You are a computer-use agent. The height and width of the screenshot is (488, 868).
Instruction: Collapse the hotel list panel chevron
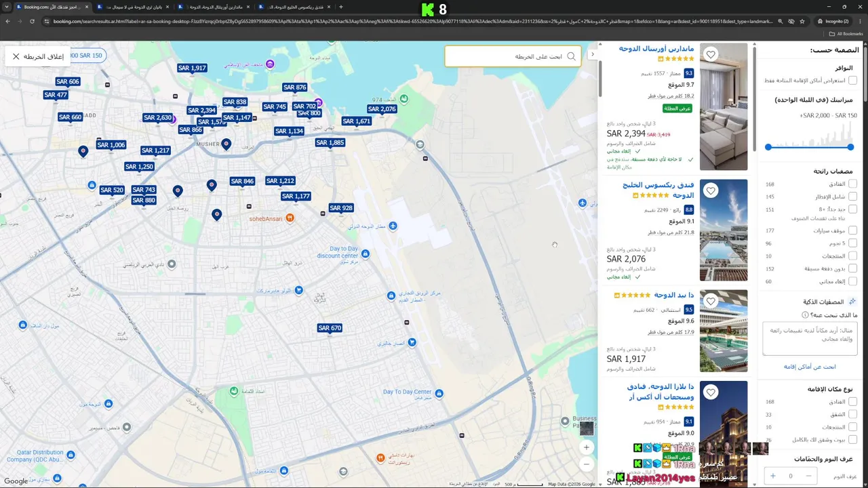[593, 54]
